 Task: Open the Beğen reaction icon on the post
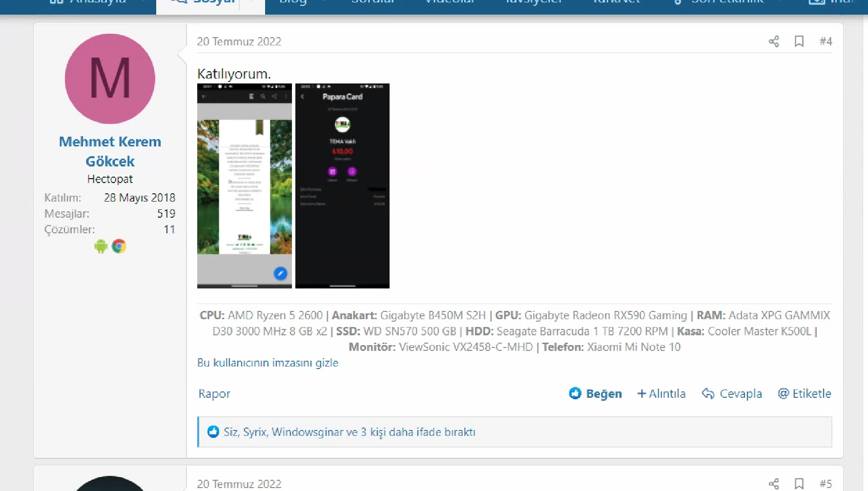coord(576,393)
